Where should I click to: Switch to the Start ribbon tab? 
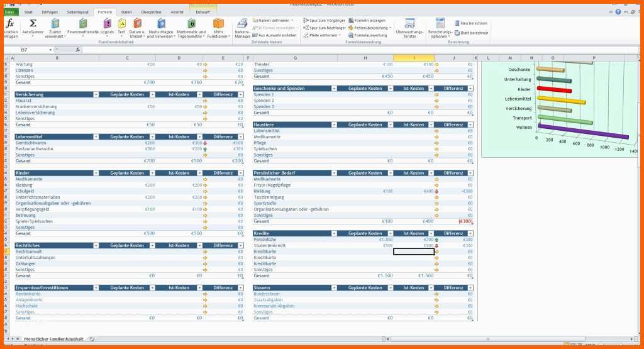28,13
